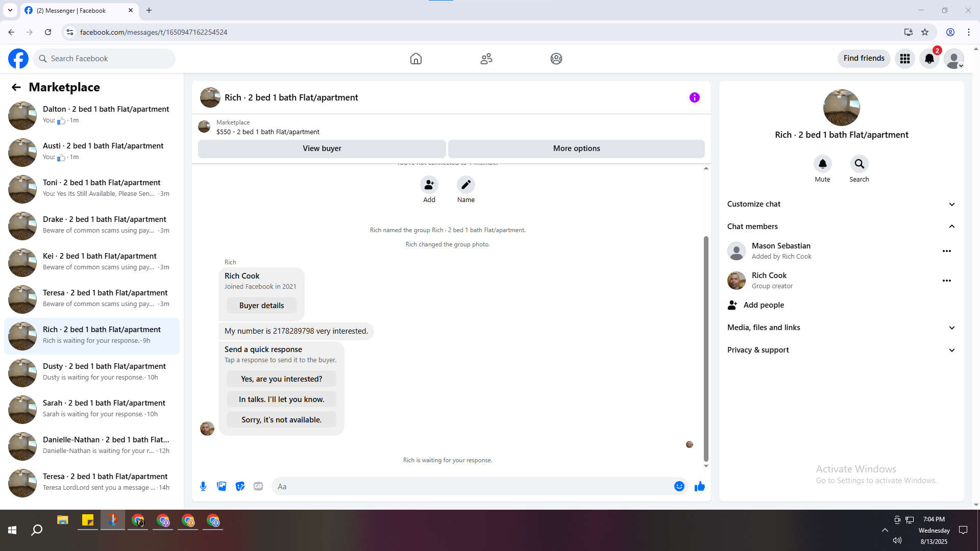Viewport: 980px width, 551px height.
Task: Open the GIF picker icon
Action: 258,486
